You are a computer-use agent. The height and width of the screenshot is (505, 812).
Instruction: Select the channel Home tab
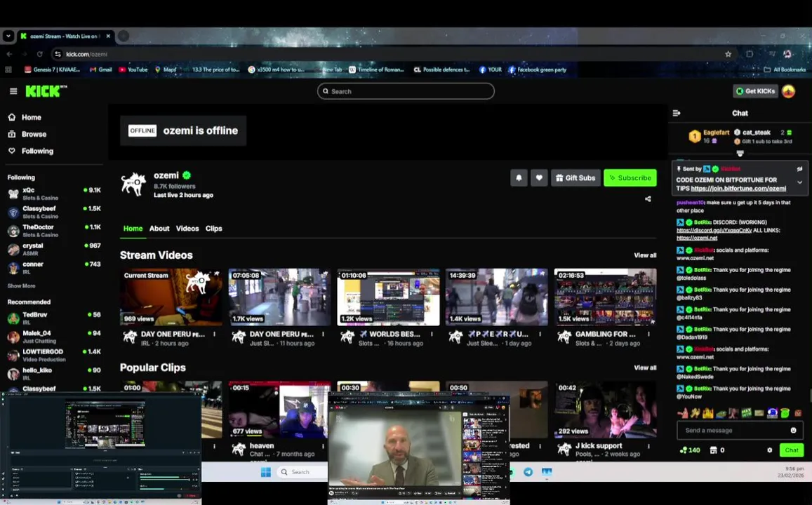[133, 228]
